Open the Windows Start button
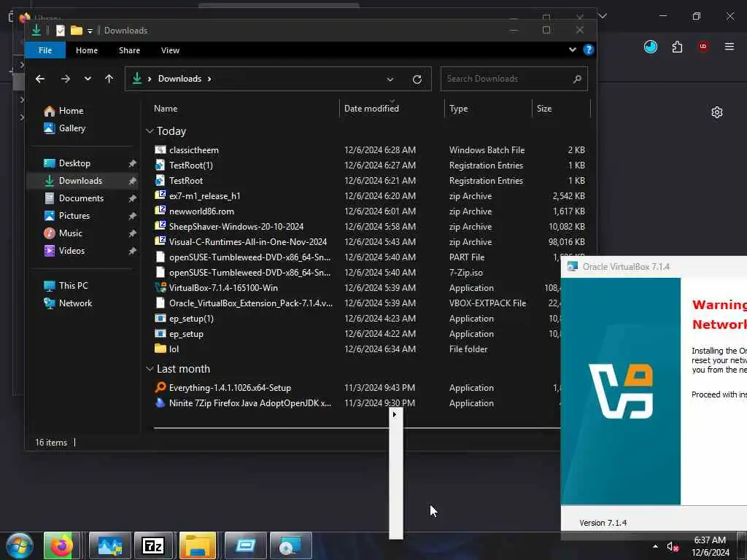This screenshot has height=560, width=747. pos(18,545)
